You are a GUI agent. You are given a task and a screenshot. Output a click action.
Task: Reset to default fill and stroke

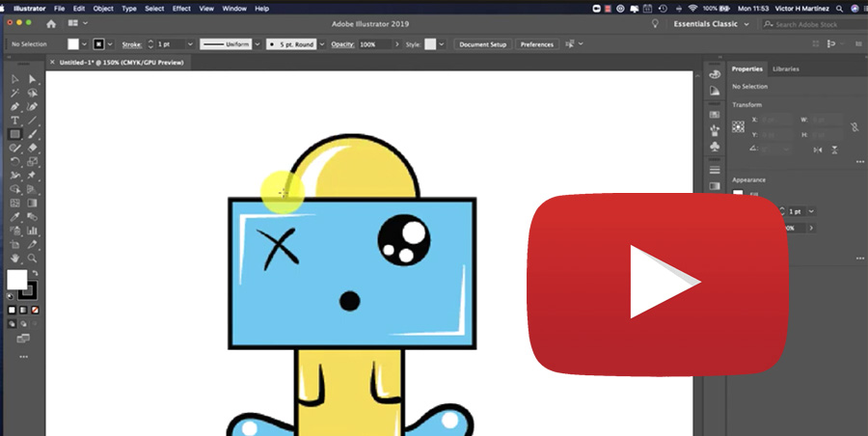tap(10, 296)
